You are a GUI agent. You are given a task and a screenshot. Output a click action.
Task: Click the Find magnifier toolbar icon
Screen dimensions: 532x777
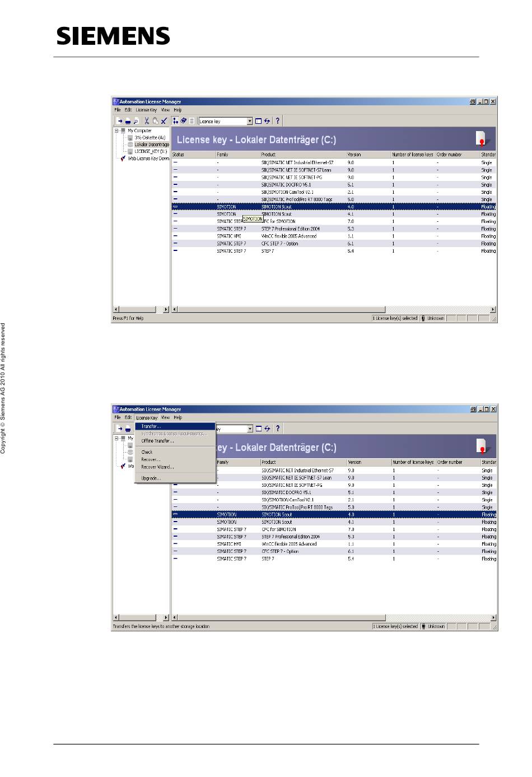tap(136, 121)
